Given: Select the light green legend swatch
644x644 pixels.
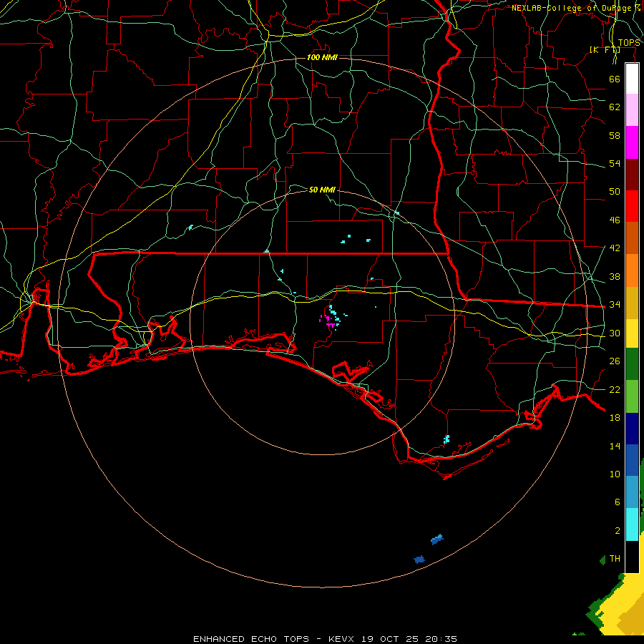Looking at the screenshot, I should click(632, 396).
